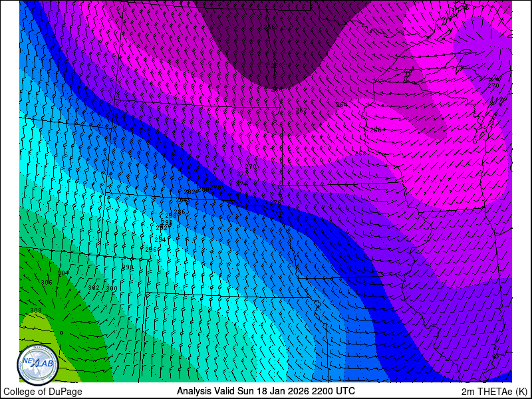Image resolution: width=532 pixels, height=399 pixels.
Task: Click the 282 contour label
Action: 190,192
